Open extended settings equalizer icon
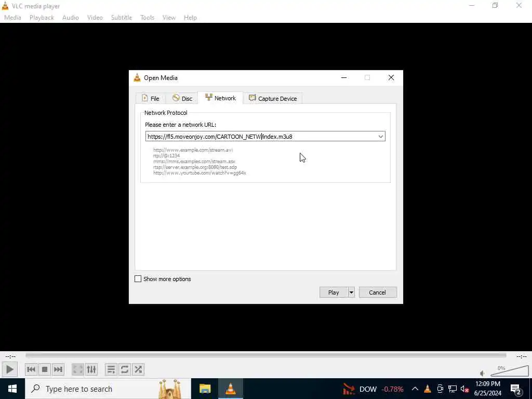532x399 pixels. [x=91, y=369]
